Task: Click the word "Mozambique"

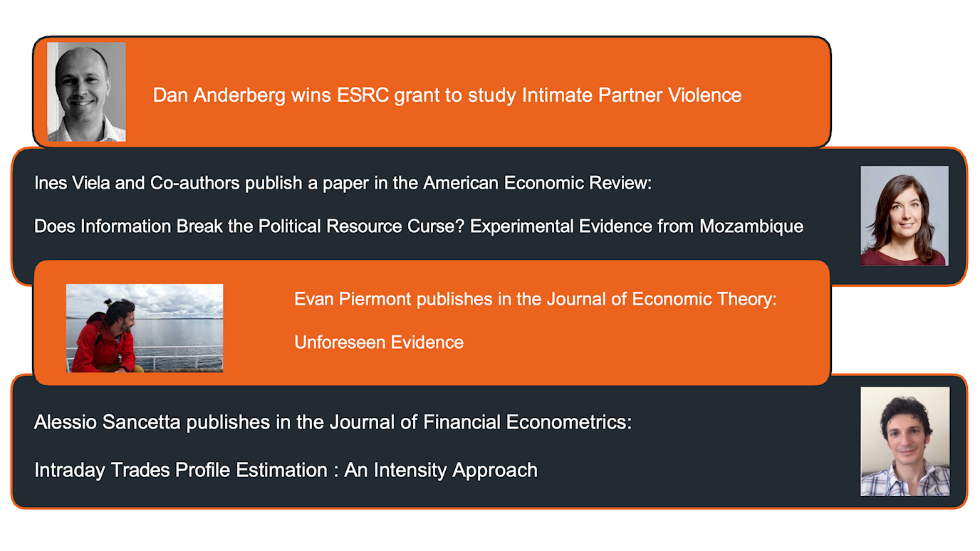Action: (x=751, y=226)
